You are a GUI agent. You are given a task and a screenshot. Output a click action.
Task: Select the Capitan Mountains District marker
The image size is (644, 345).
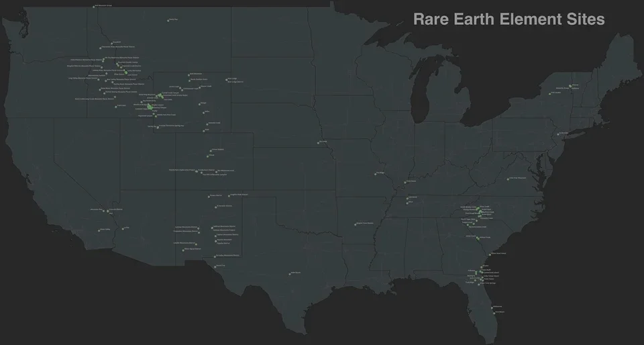click(215, 236)
